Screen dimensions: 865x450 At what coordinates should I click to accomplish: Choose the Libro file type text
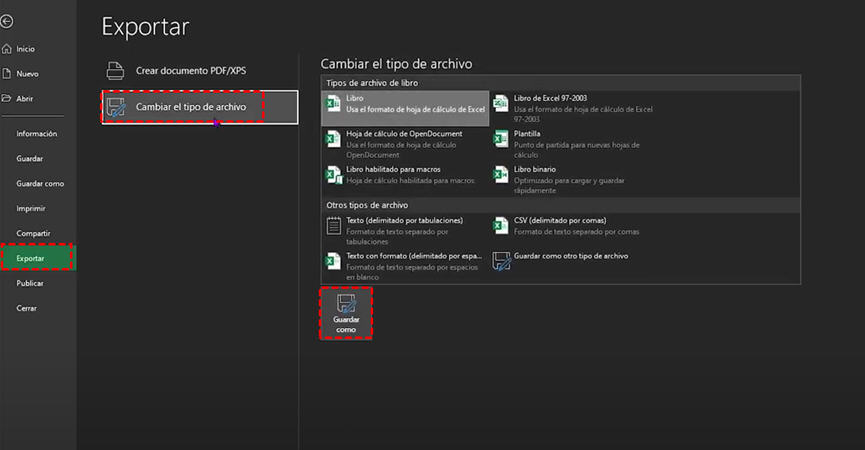(355, 98)
